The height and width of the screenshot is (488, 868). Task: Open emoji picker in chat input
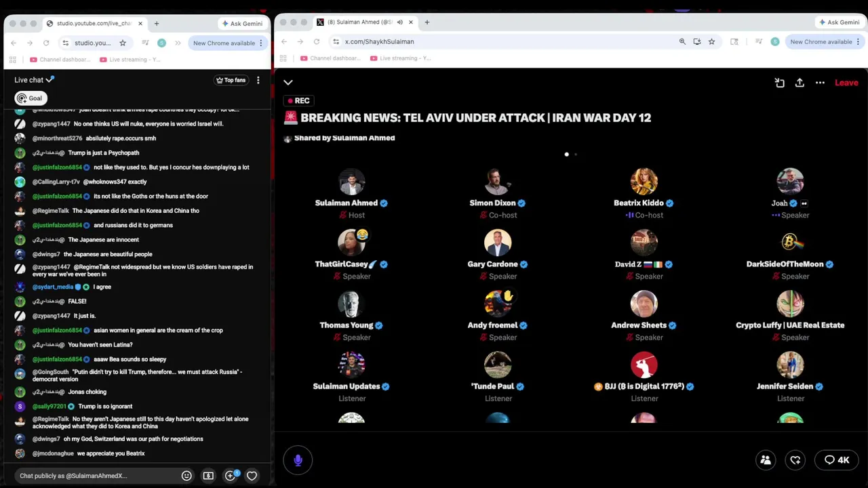(x=186, y=476)
